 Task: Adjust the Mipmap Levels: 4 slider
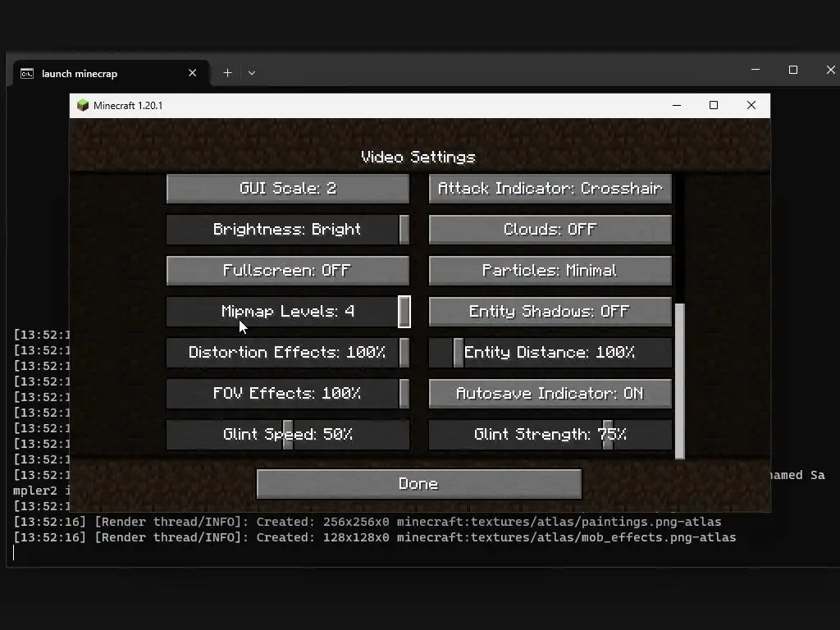coord(288,311)
